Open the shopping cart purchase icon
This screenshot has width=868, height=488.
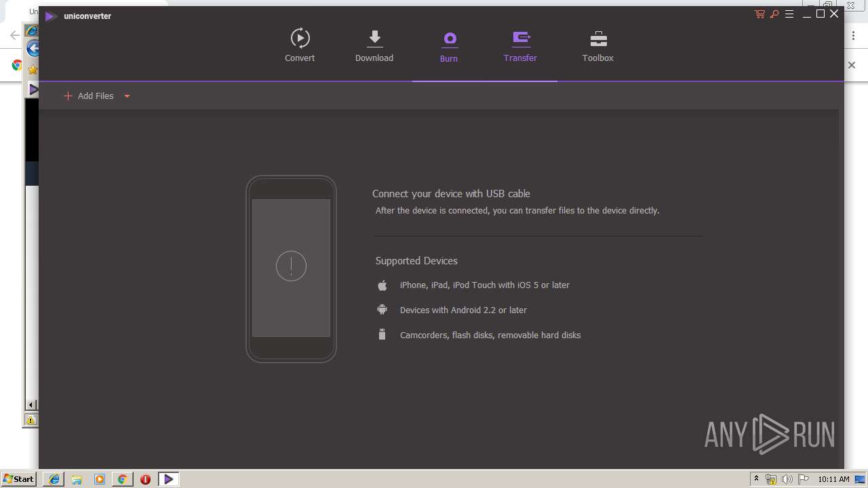[x=759, y=14]
